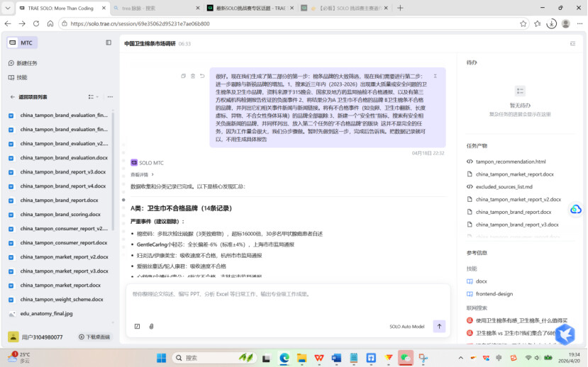588x367 pixels.
Task: Open the more options ellipsis in file list
Action: pos(109,96)
